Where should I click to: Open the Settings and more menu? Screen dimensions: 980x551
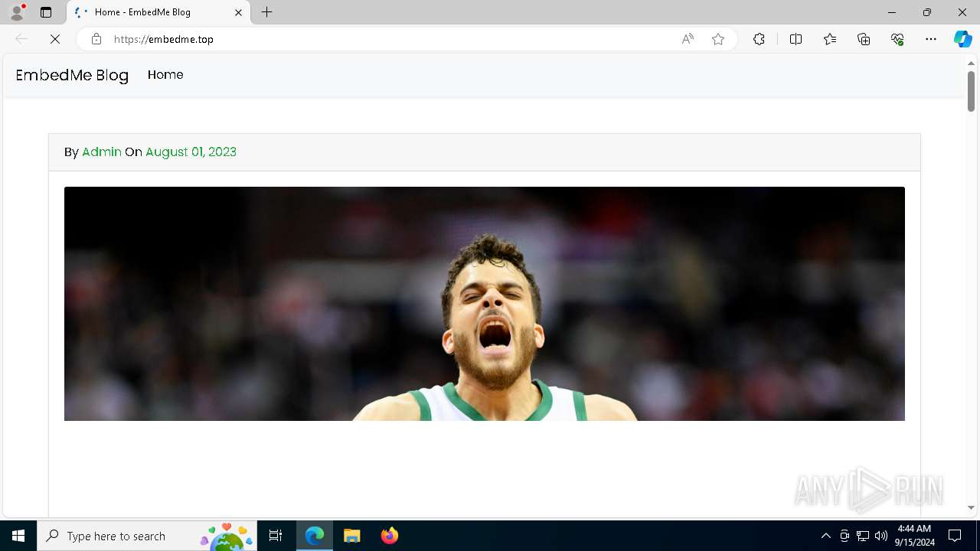931,39
